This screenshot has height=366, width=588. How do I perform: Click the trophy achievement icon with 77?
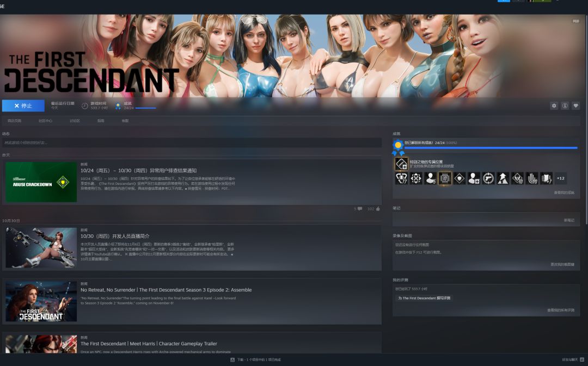[401, 178]
